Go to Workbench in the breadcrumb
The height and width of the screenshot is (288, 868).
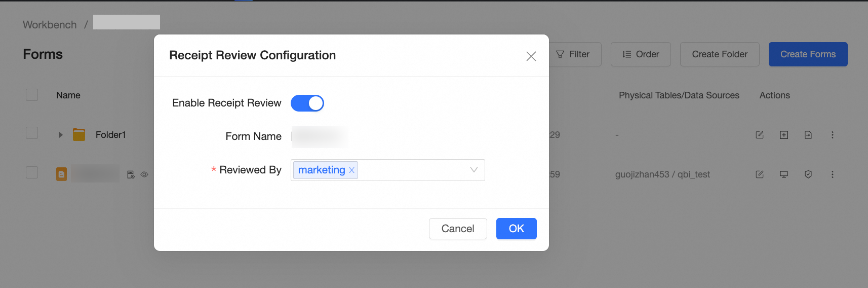tap(50, 25)
